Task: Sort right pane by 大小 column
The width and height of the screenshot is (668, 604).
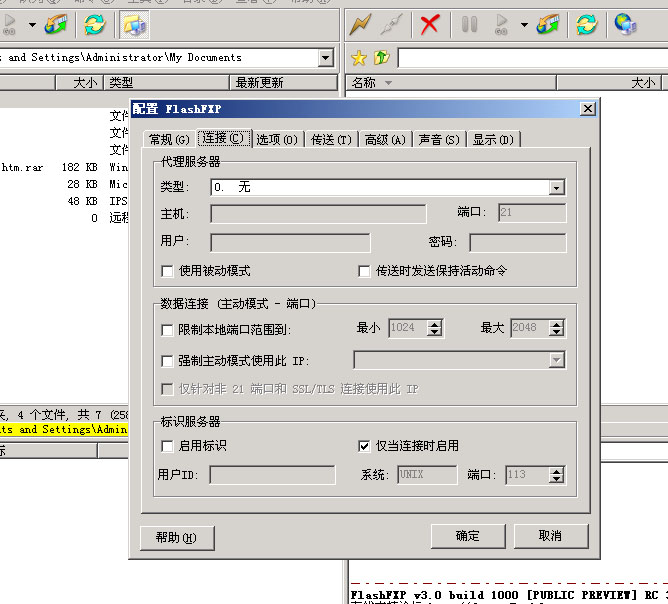Action: pyautogui.click(x=609, y=83)
